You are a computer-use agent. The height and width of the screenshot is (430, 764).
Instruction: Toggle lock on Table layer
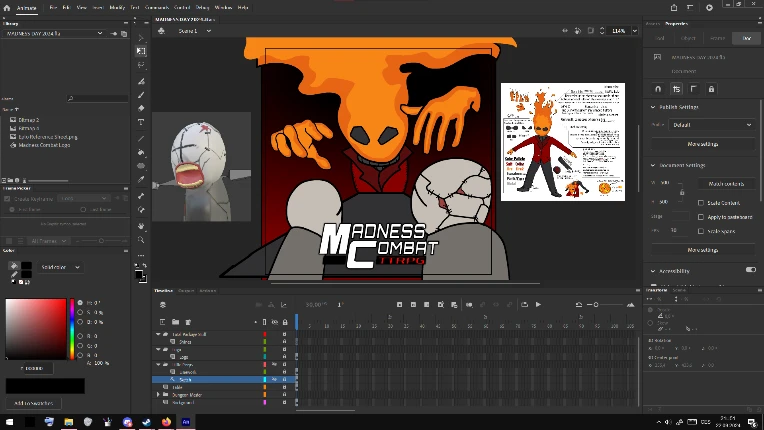(285, 387)
